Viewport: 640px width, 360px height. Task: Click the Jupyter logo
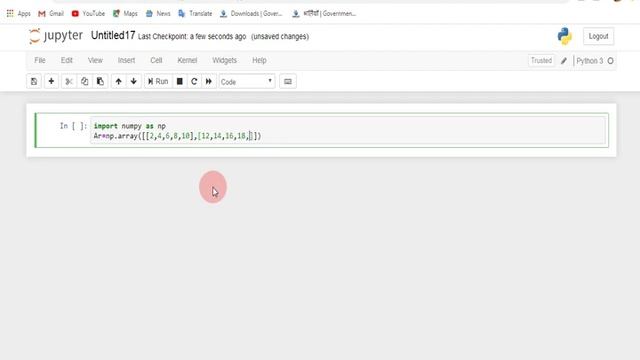[x=56, y=36]
